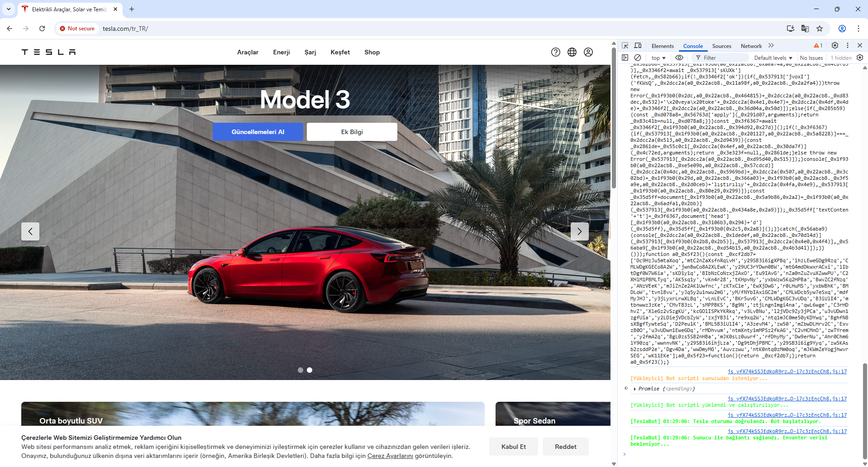This screenshot has height=467, width=868.
Task: Click the 1 hidden messages label
Action: coord(841,58)
